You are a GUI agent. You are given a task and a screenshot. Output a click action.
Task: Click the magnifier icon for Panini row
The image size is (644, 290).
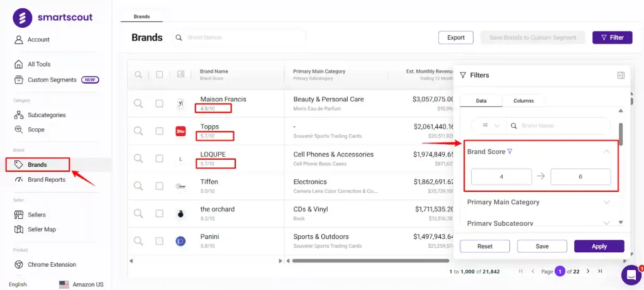coord(138,241)
